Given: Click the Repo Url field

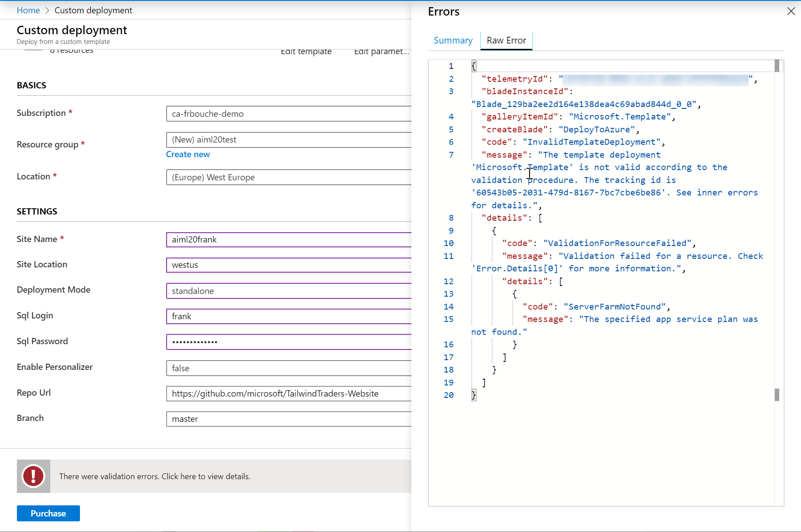Looking at the screenshot, I should [x=289, y=393].
